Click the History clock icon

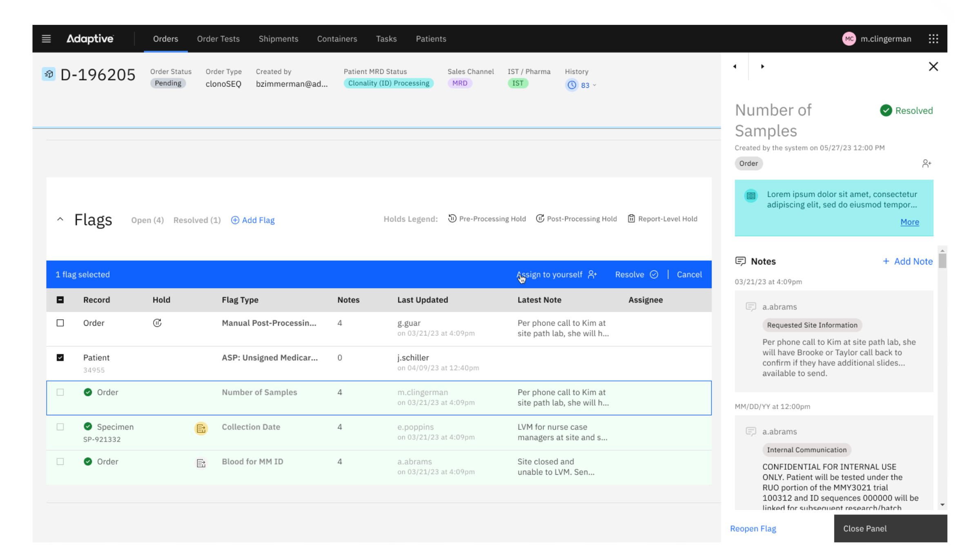pos(572,85)
